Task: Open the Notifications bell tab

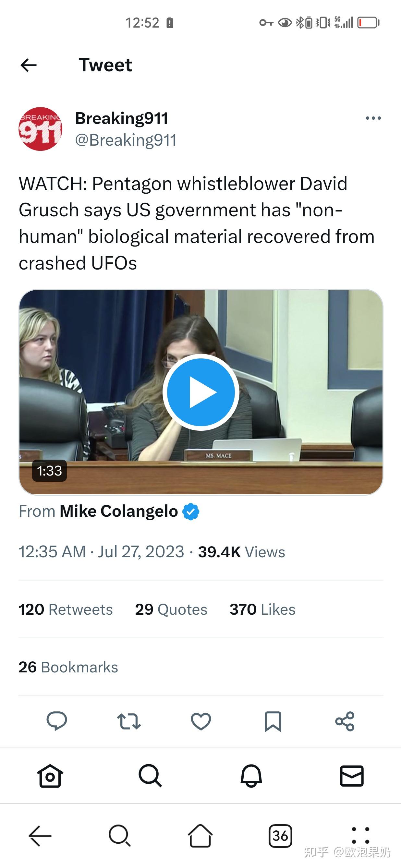Action: pyautogui.click(x=251, y=776)
